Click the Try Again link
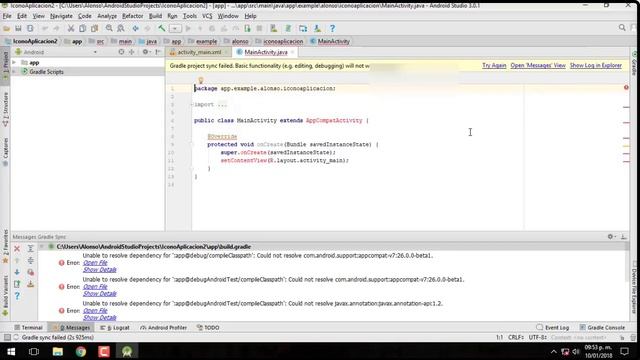 tap(494, 65)
